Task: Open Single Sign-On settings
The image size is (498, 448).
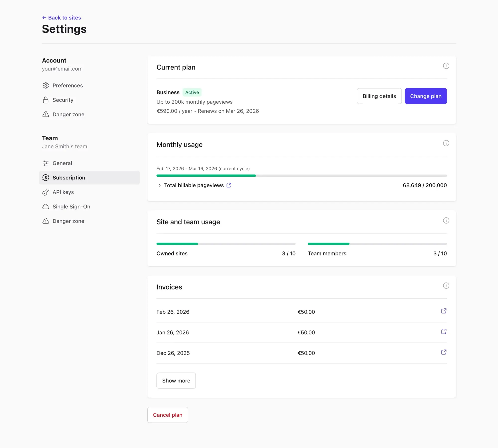Action: click(x=71, y=207)
